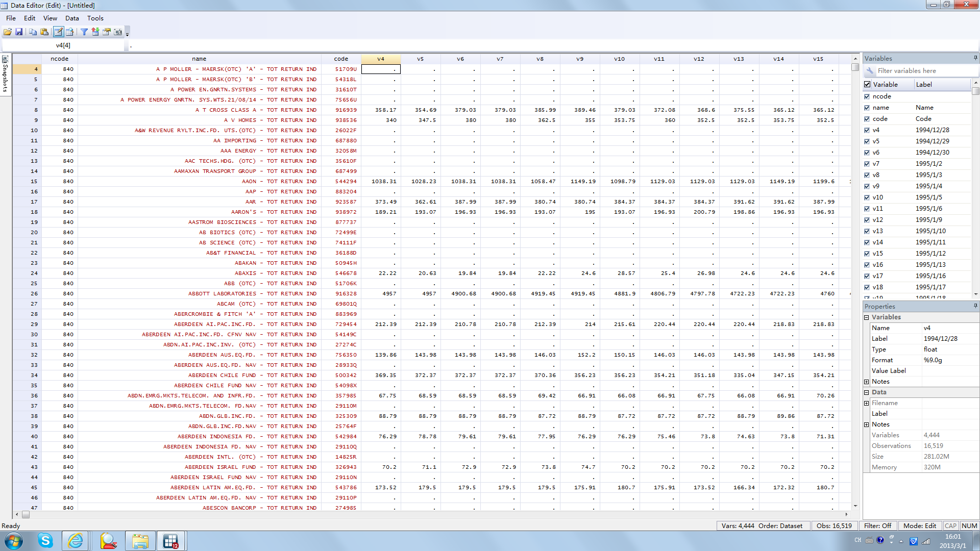Click the v10 column header
Image resolution: width=980 pixels, height=551 pixels.
coord(619,59)
